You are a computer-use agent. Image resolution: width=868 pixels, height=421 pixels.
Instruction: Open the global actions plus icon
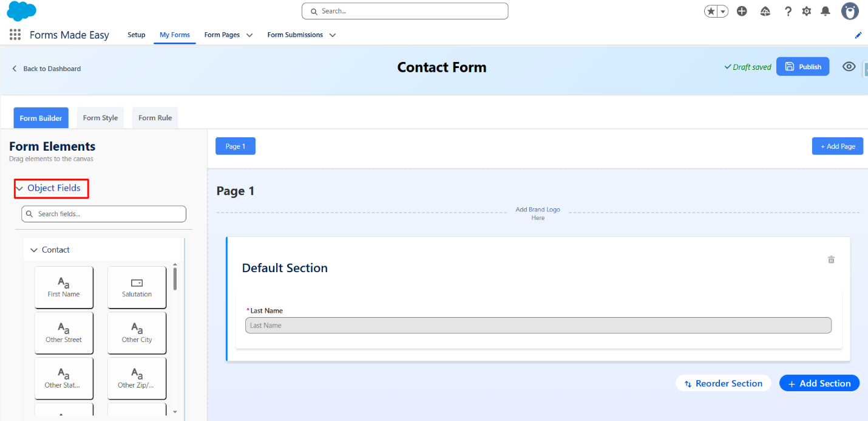point(742,11)
